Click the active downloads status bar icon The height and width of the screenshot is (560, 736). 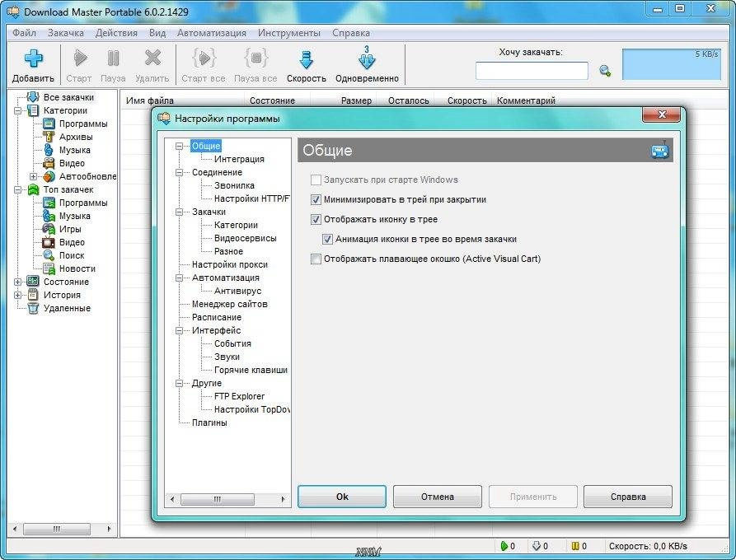point(504,546)
